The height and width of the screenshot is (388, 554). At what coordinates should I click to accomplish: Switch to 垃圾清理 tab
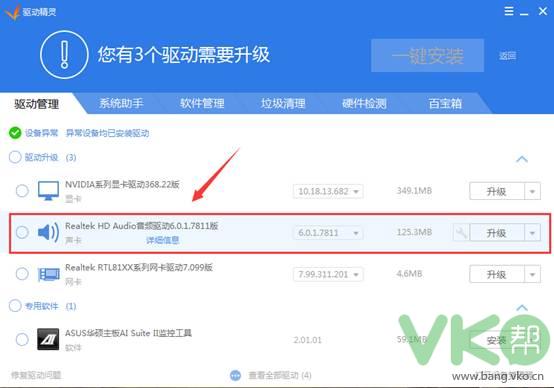[x=283, y=103]
